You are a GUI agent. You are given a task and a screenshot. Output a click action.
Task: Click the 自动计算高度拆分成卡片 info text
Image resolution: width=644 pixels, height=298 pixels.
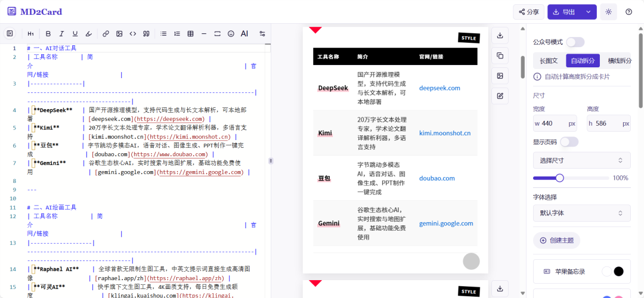(577, 77)
